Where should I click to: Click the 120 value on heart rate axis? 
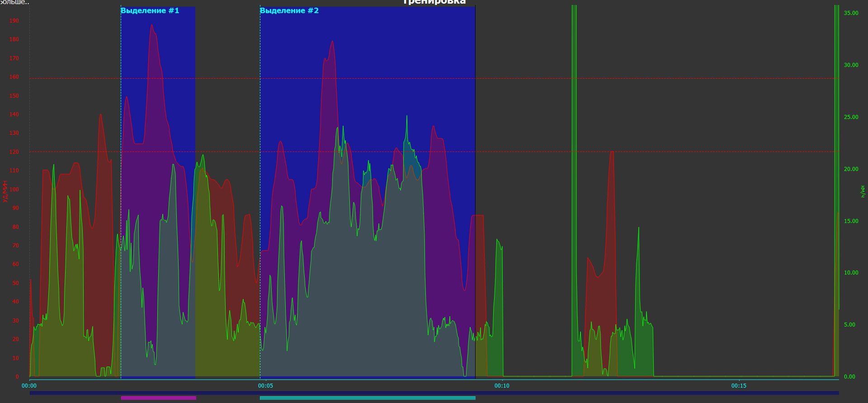point(14,152)
